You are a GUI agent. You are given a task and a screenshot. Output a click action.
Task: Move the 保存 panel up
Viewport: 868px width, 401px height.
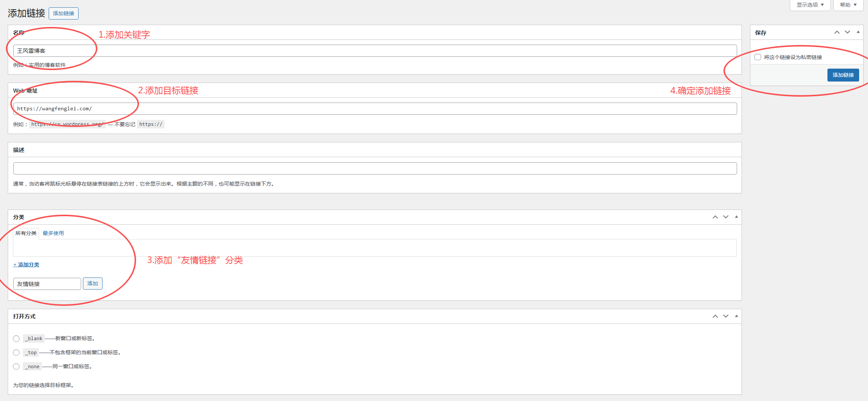point(837,32)
